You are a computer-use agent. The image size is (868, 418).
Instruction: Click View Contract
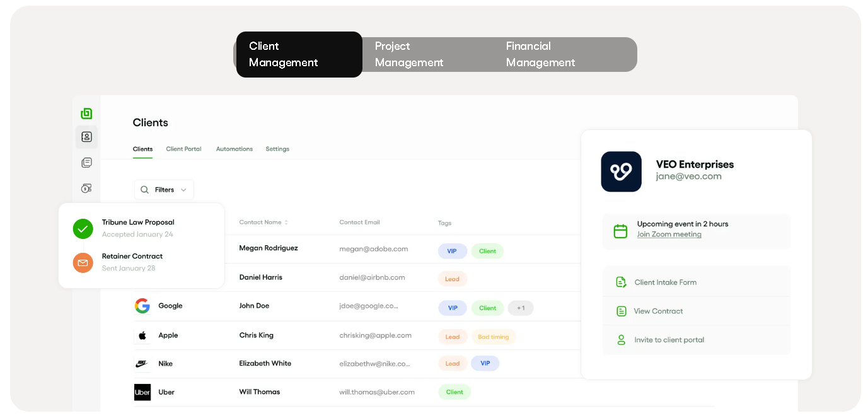coord(697,311)
